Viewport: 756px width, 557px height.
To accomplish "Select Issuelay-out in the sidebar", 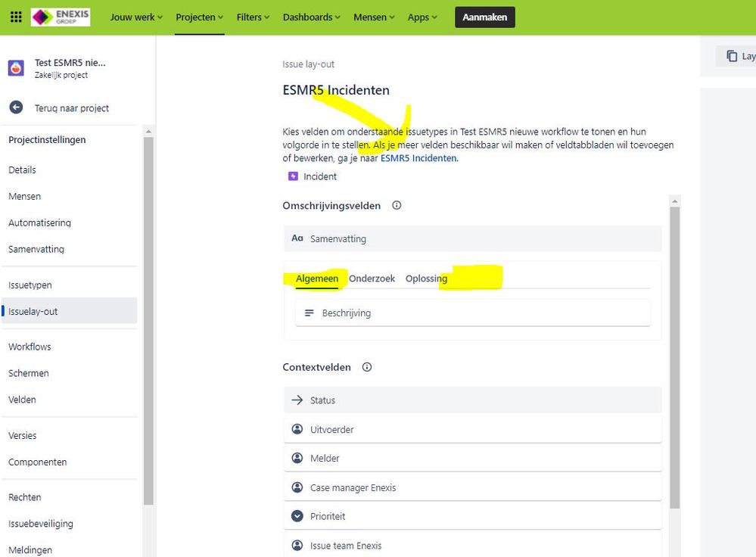I will (x=70, y=311).
